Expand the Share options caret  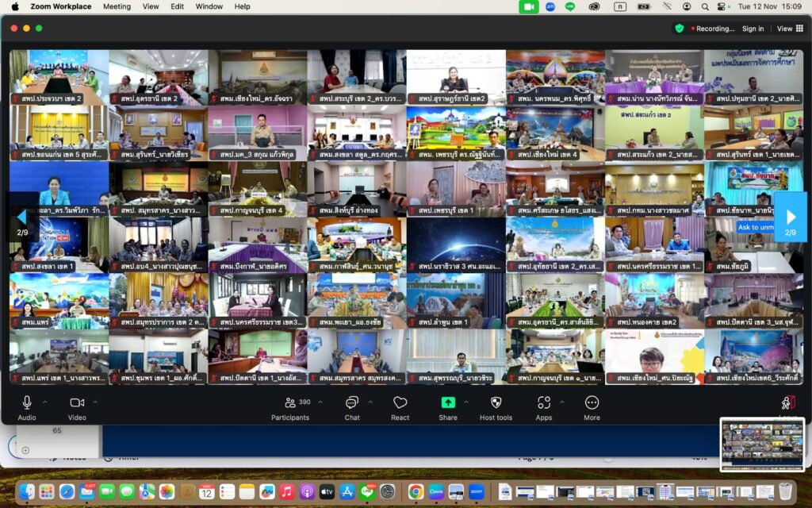(466, 402)
